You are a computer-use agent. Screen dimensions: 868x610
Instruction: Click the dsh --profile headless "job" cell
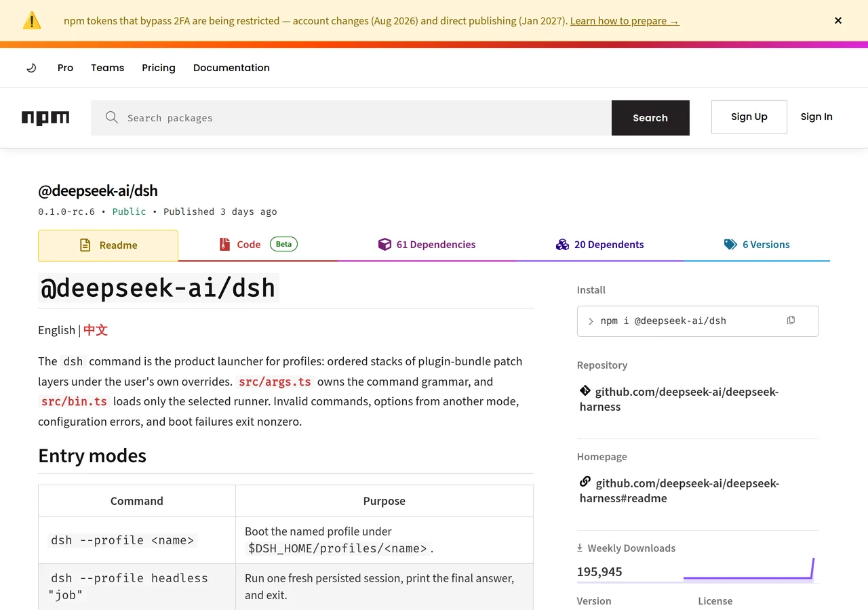[137, 587]
